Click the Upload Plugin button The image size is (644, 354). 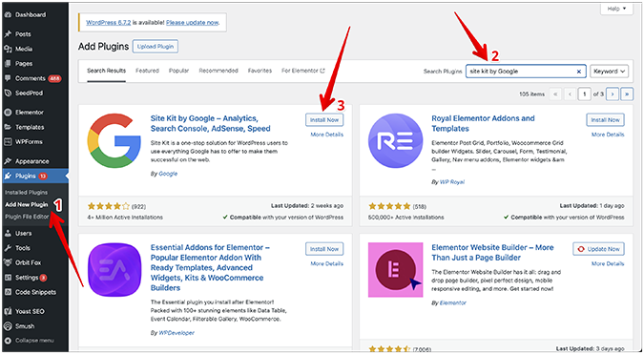coord(156,47)
